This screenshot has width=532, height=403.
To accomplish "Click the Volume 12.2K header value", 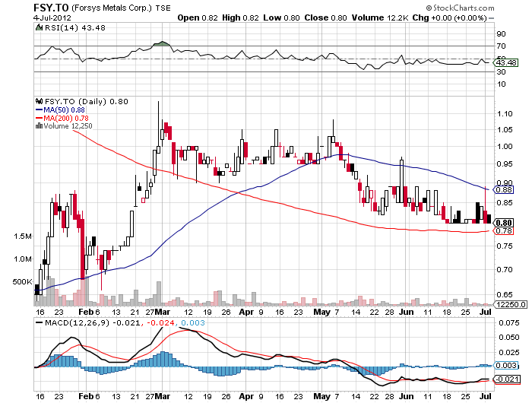I will coord(380,17).
